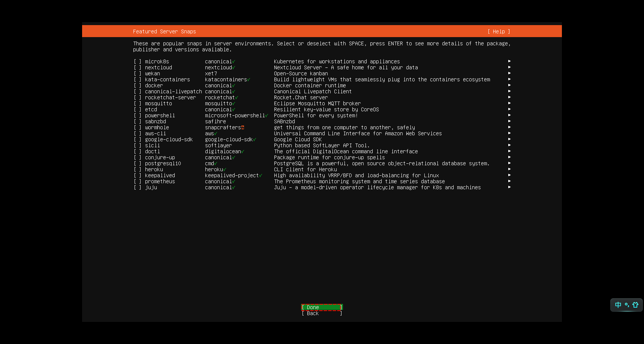Enable the postgresql10 snap checkbox
The width and height of the screenshot is (644, 344).
138,163
